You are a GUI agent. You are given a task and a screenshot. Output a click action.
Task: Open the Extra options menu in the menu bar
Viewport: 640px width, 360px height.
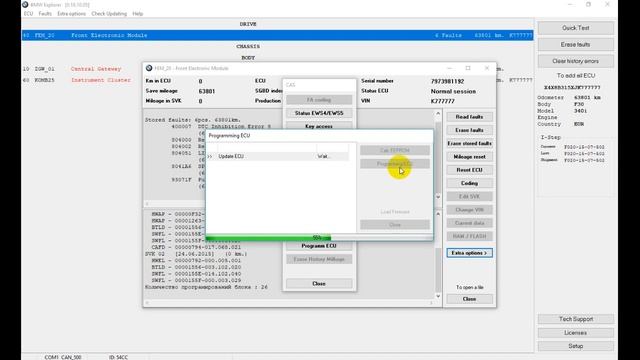pos(71,13)
